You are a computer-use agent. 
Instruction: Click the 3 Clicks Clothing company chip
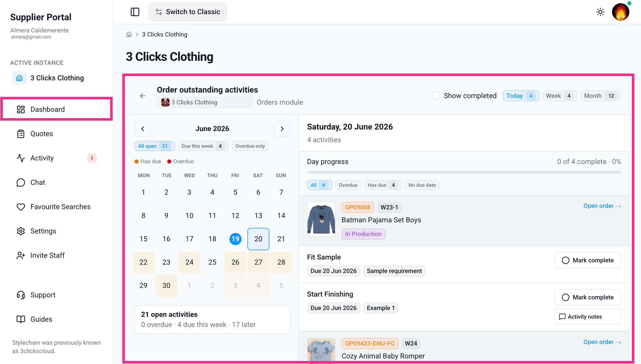coord(205,102)
